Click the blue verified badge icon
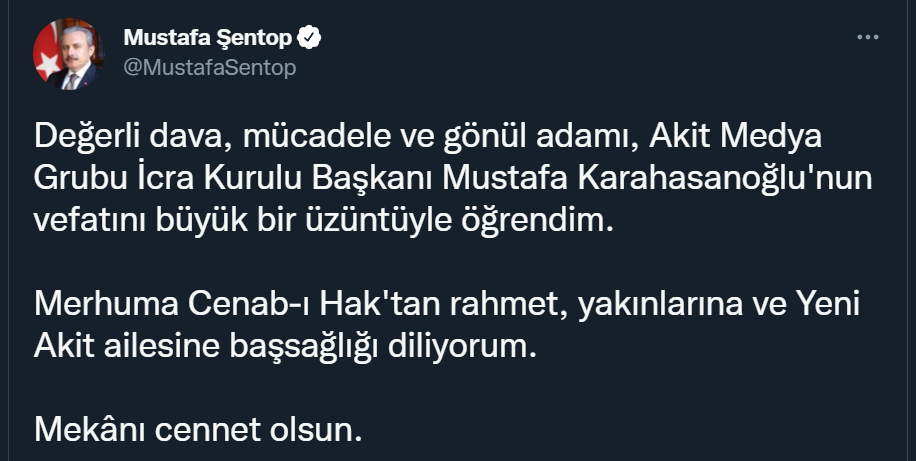This screenshot has width=916, height=461. 312,38
